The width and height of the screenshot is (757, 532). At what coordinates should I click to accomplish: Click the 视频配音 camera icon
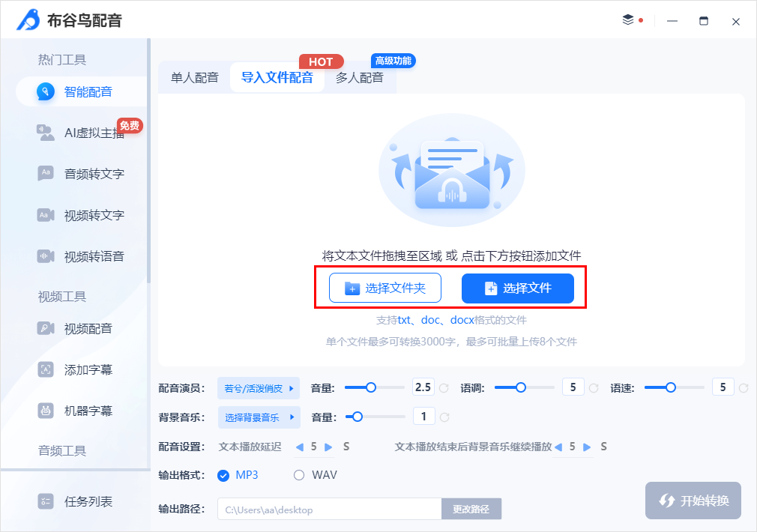(46, 328)
